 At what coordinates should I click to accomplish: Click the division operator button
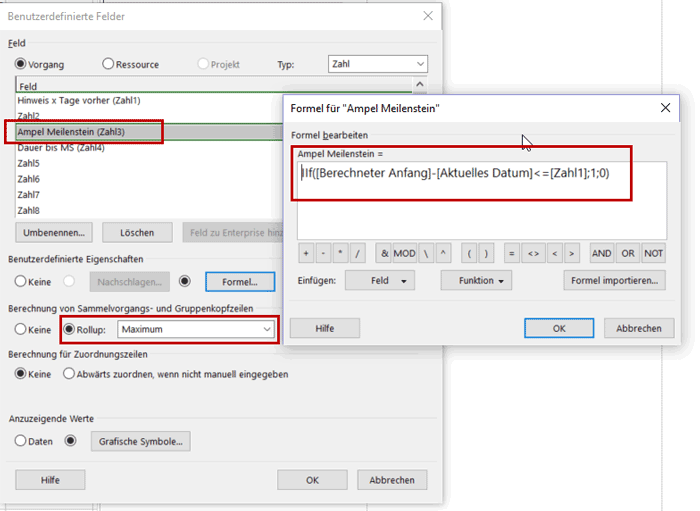tap(359, 254)
